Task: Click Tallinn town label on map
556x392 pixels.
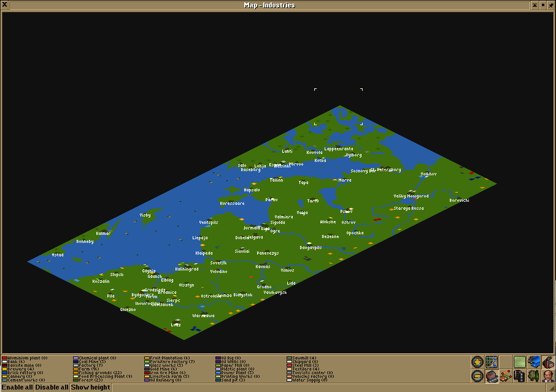Action: click(277, 180)
